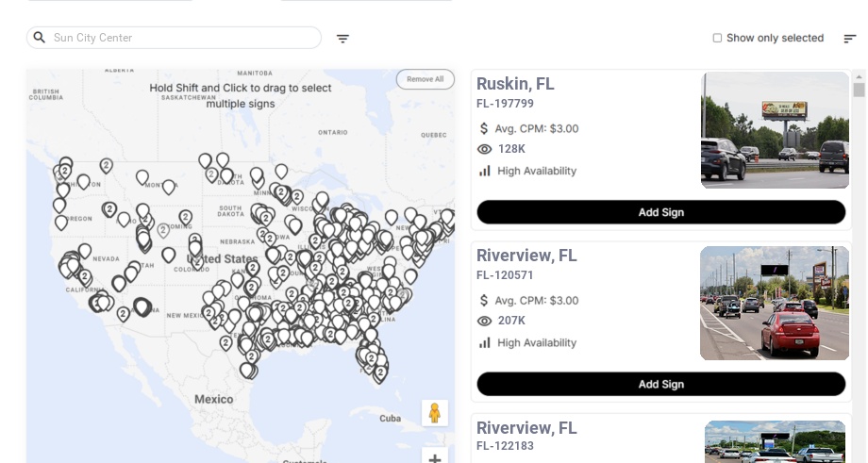Viewport: 868px width, 463px height.
Task: Click the Riverview High Availability bars icon
Action: pyautogui.click(x=485, y=342)
